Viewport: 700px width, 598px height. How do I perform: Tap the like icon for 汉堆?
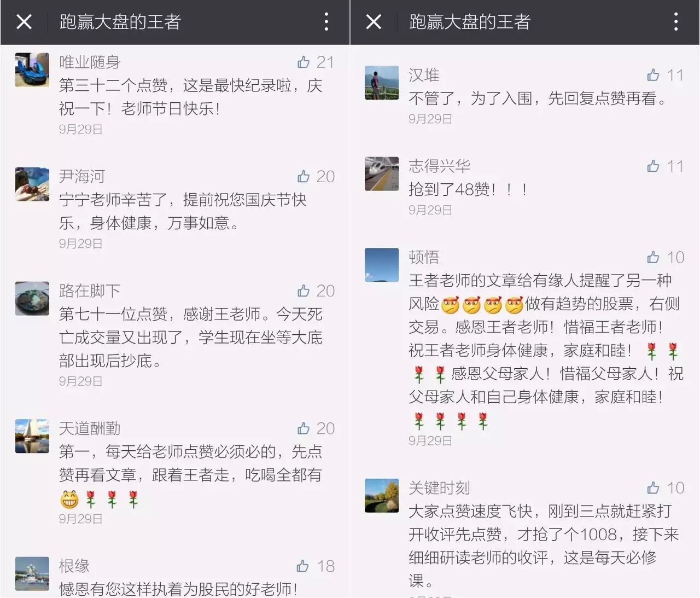[653, 75]
